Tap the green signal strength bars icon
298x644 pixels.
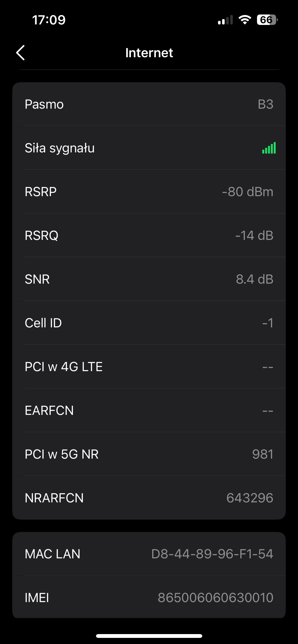point(269,148)
